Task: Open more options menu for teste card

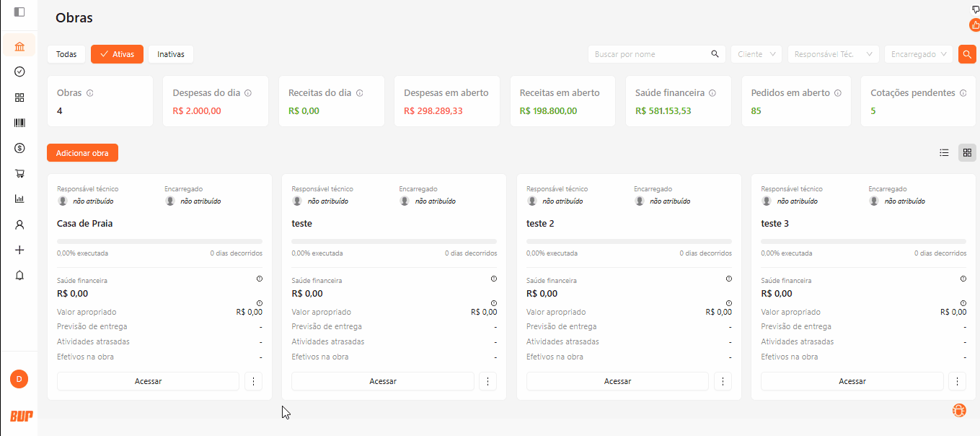Action: pyautogui.click(x=487, y=381)
